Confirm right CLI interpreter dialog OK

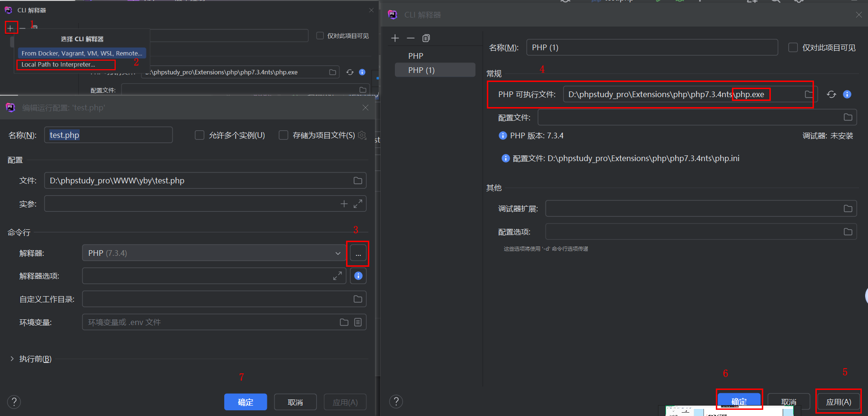[739, 401]
